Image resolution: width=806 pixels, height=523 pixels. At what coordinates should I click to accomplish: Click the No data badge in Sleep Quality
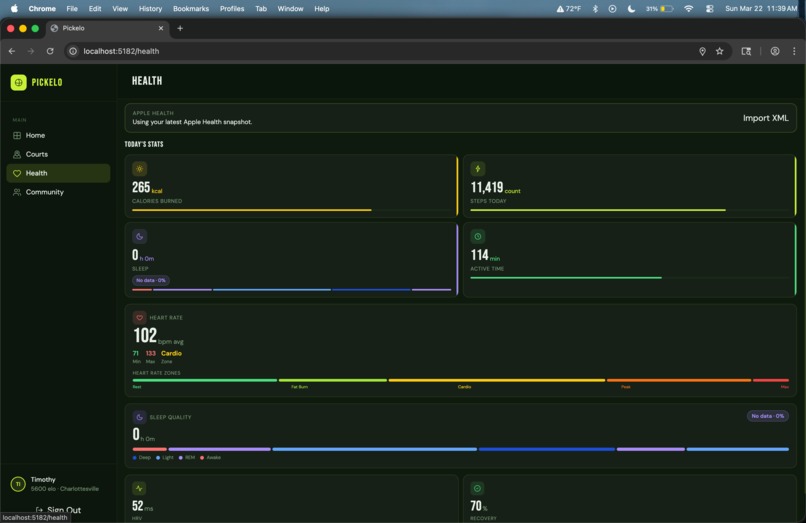[767, 416]
